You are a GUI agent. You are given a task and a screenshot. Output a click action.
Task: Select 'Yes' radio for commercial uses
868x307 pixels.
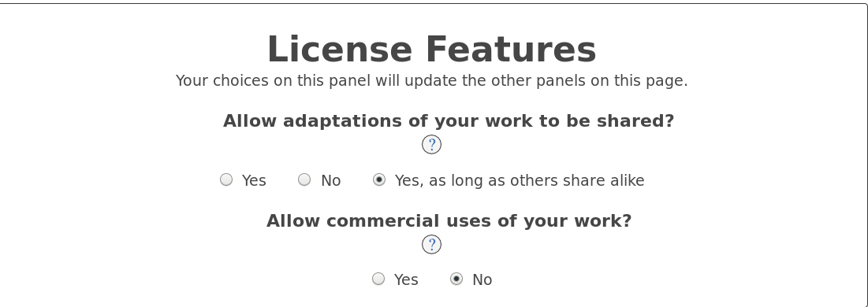tap(378, 278)
